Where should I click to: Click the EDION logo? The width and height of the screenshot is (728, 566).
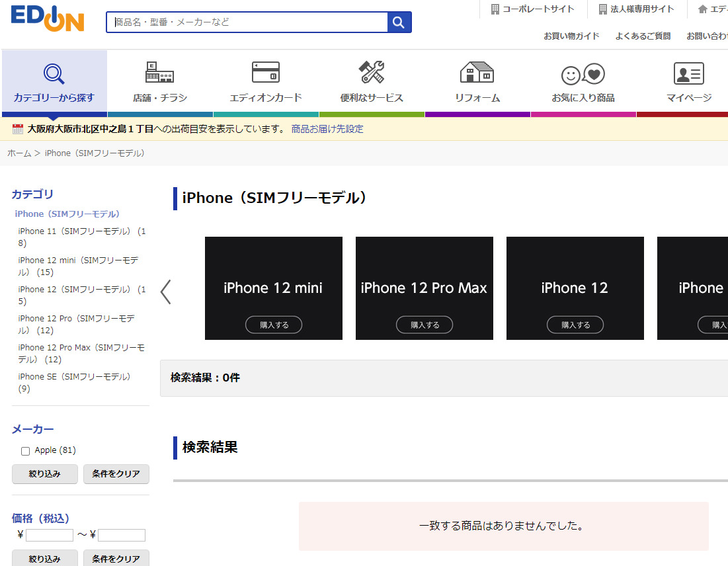click(x=48, y=19)
